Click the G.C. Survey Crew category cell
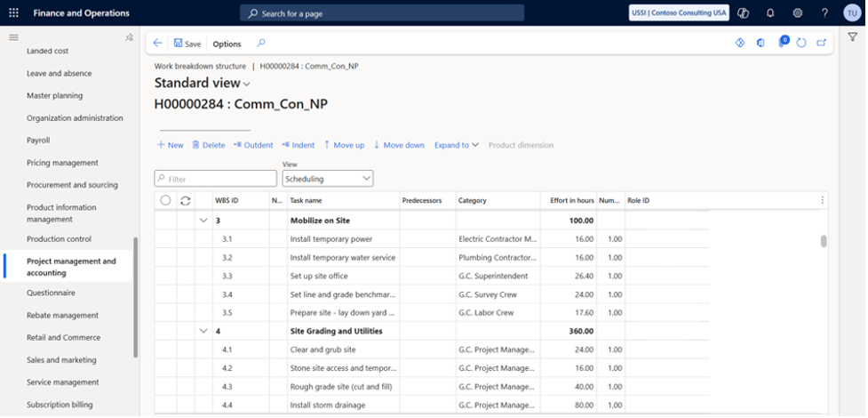Viewport: 868px width, 418px height. 498,294
